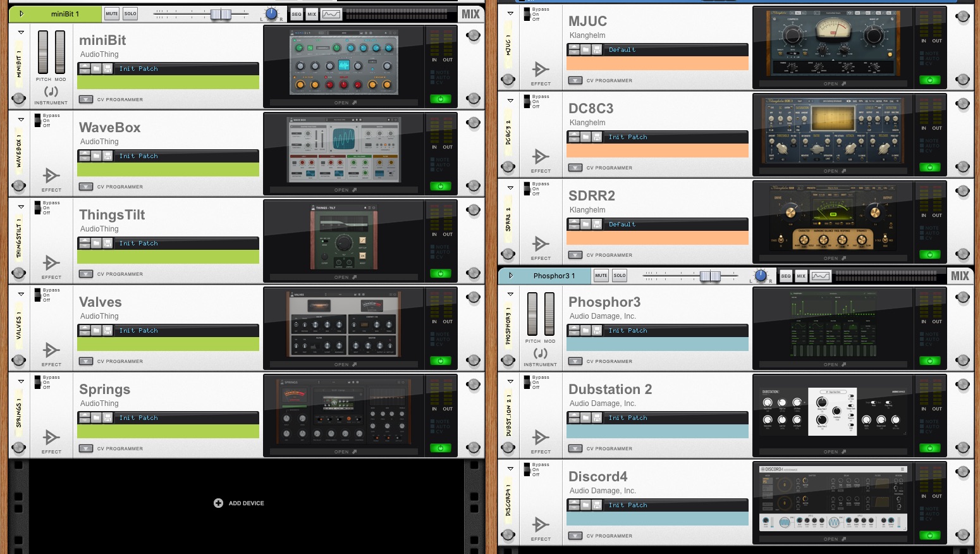Image resolution: width=980 pixels, height=554 pixels.
Task: Click the save patch disk icon for Dubstation 2
Action: click(x=597, y=417)
